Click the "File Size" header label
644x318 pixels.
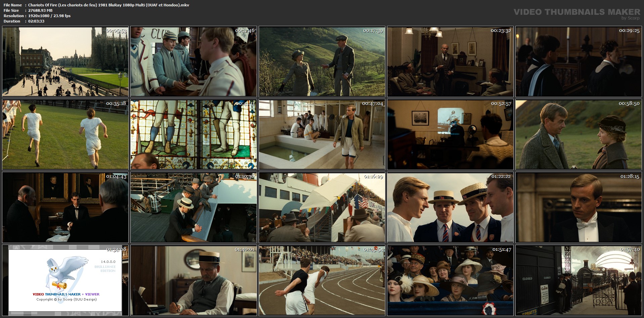pyautogui.click(x=11, y=10)
